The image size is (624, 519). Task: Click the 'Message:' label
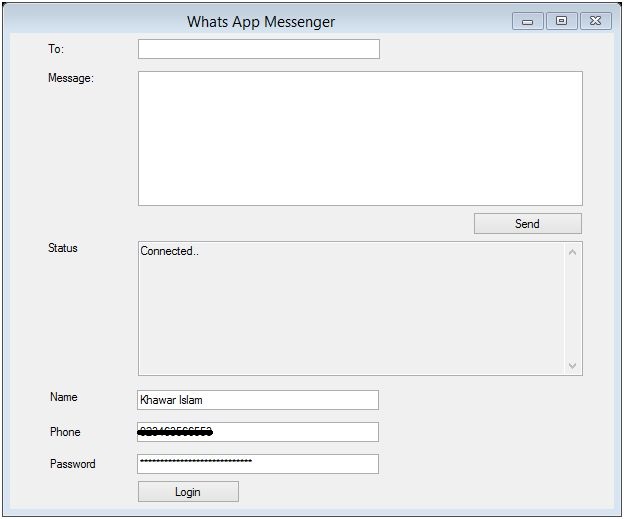point(71,78)
